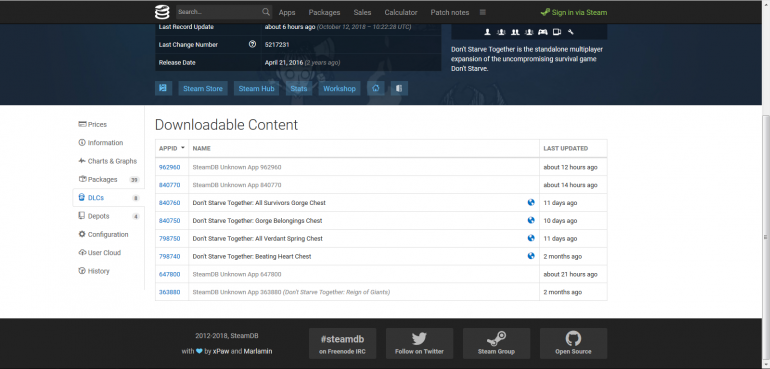This screenshot has height=369, width=770.
Task: Open Apps in the top navigation
Action: click(287, 12)
